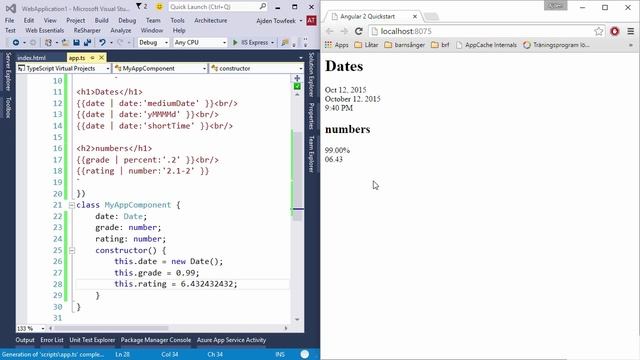Open the Team Explorer side tab
This screenshot has width=640, height=360.
tap(311, 154)
